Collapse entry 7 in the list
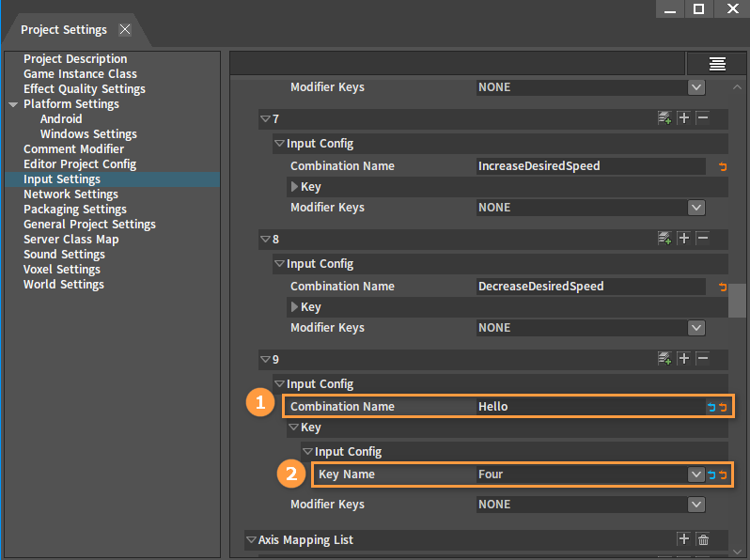The height and width of the screenshot is (560, 750). tap(265, 118)
